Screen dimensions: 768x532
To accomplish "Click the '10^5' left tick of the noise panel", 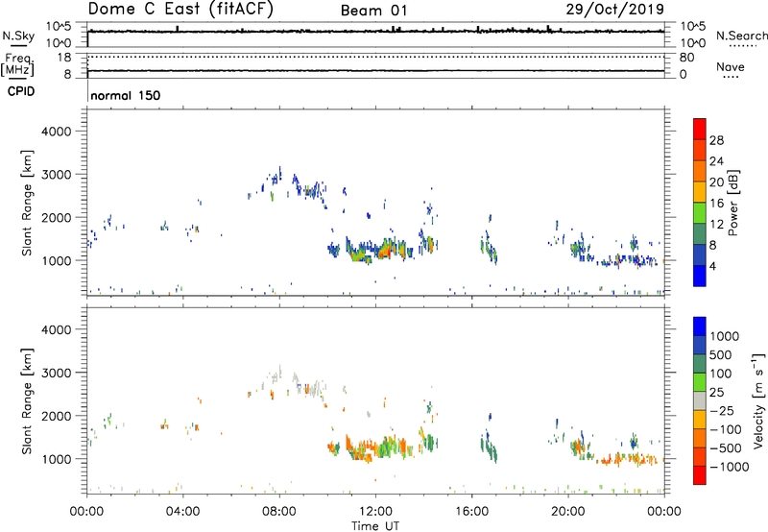I will 59,27.
